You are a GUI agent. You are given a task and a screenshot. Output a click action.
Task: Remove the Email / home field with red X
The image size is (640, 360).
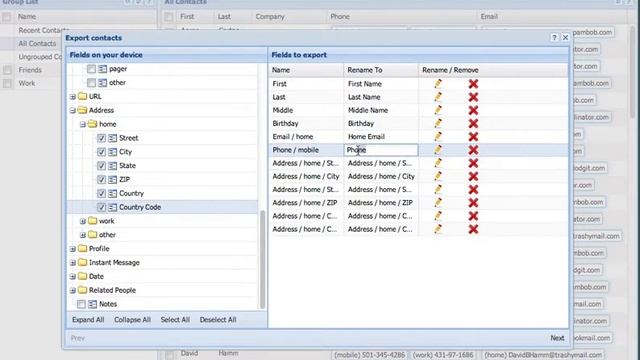[x=473, y=136]
